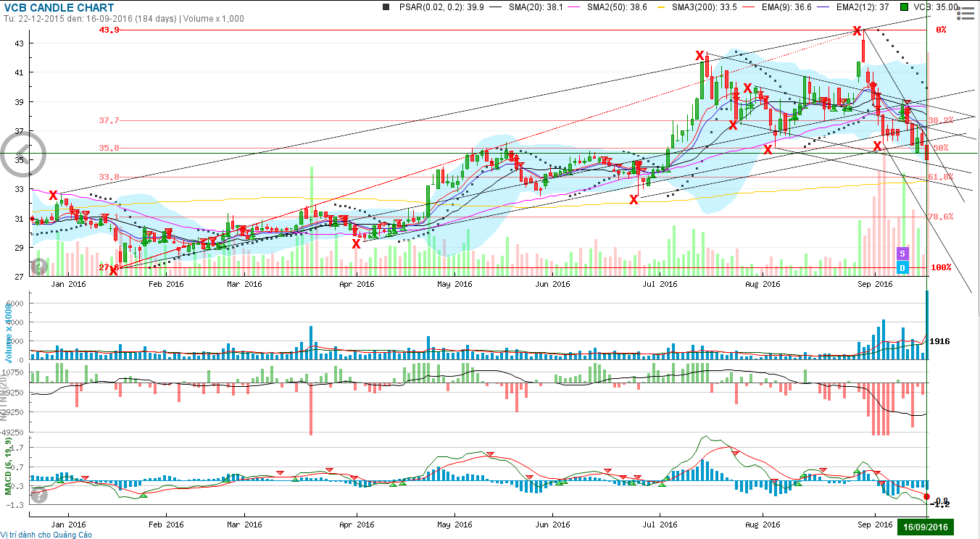980x539 pixels.
Task: Open the help question mark on price chart
Action: (39, 267)
